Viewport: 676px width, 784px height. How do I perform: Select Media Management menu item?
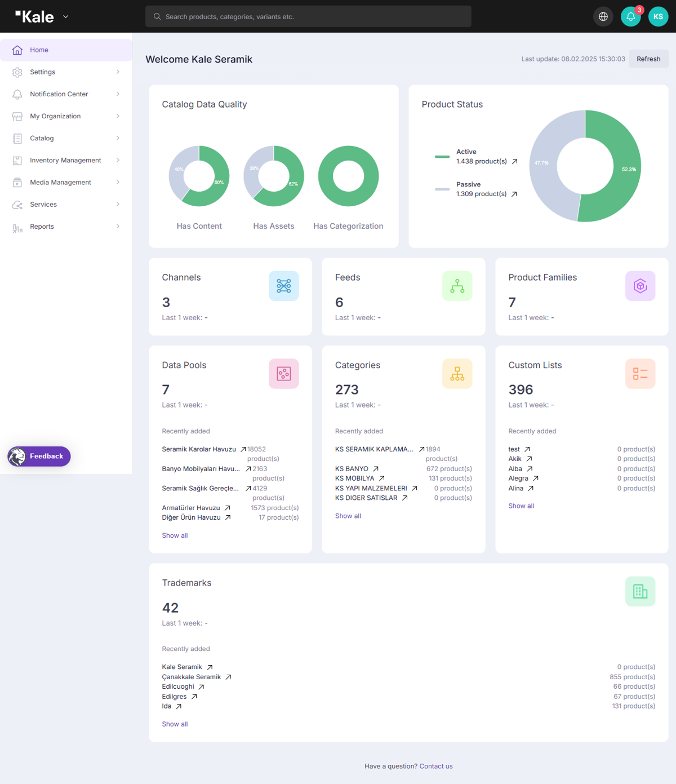point(66,182)
